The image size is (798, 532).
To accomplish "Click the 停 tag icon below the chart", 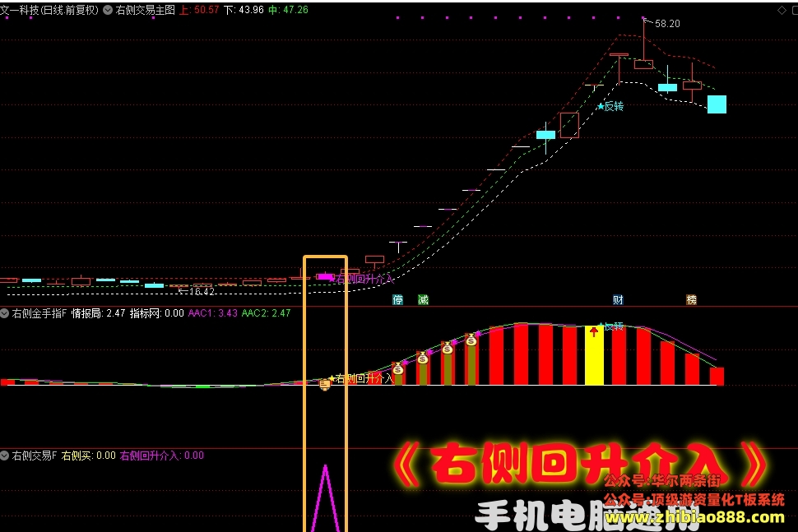I will pos(397,299).
